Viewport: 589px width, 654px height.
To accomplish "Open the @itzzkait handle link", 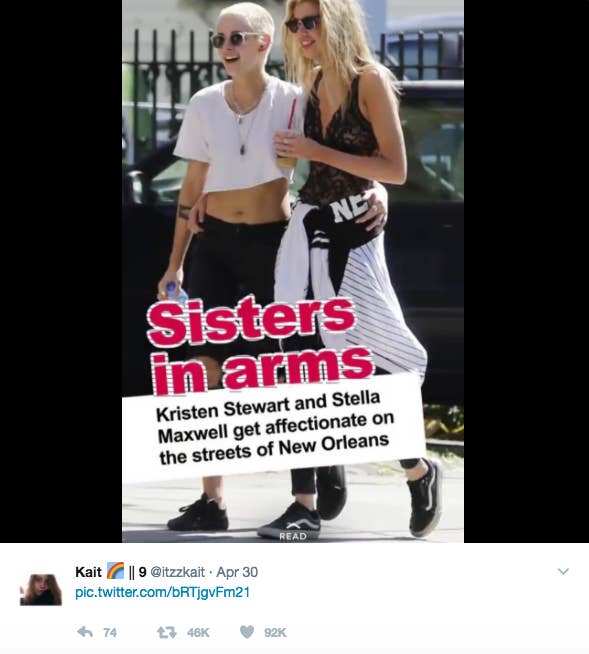I will coord(177,572).
